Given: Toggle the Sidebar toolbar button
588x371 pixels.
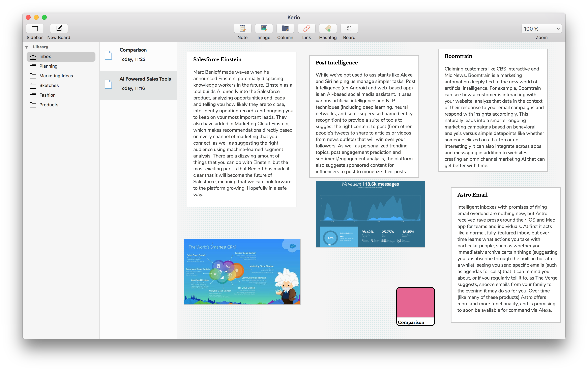Looking at the screenshot, I should [35, 29].
